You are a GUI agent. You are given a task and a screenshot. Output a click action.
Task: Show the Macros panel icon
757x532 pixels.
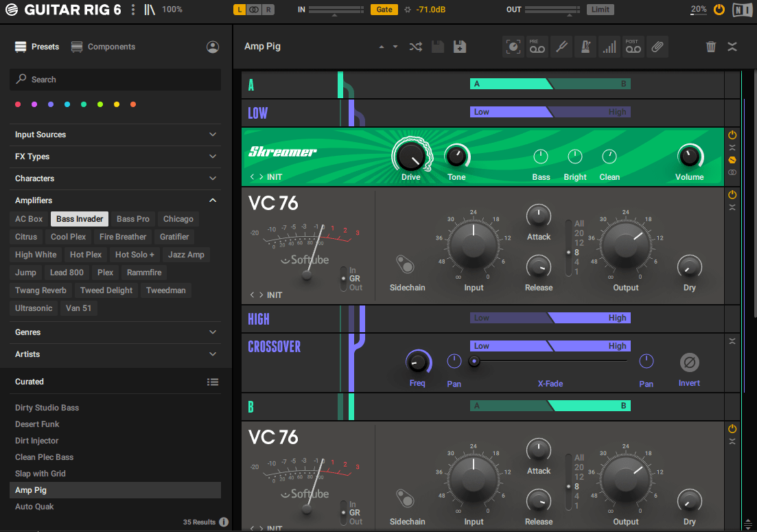pyautogui.click(x=513, y=47)
